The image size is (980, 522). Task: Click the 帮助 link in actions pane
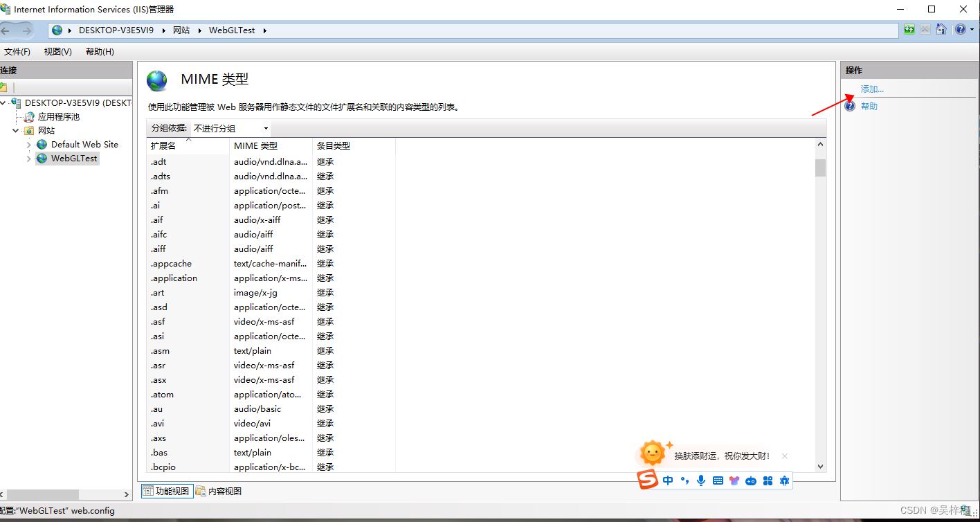[x=869, y=107]
